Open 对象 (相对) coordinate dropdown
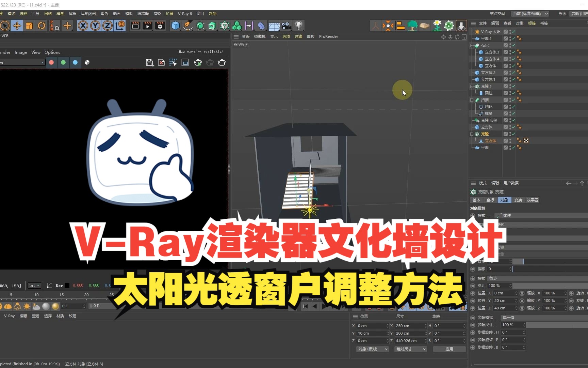Viewport: 588px width, 368px height. pos(372,349)
